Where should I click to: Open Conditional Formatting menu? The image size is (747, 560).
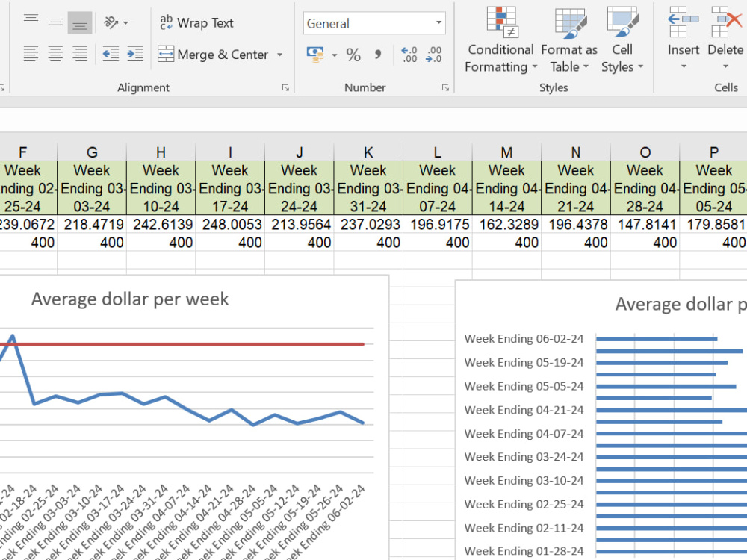(500, 40)
